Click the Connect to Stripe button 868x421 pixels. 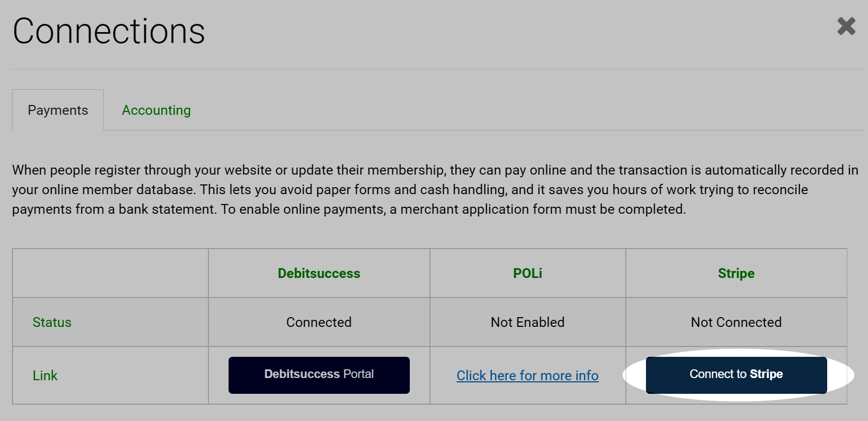click(736, 375)
